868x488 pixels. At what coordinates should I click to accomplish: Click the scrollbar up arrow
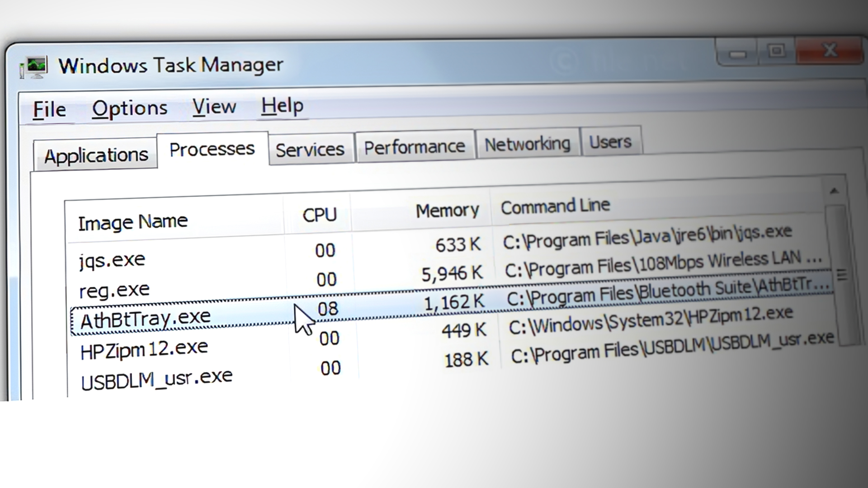(x=835, y=191)
